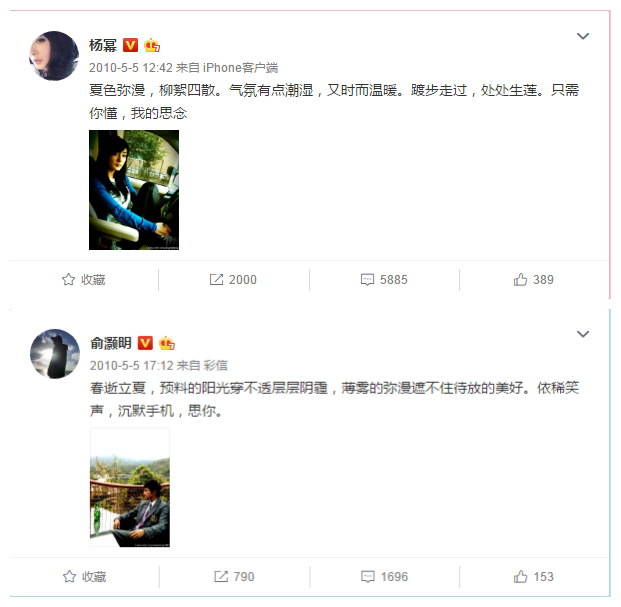621x607 pixels.
Task: Repost 俞灏明's post with 790 shares
Action: (234, 577)
